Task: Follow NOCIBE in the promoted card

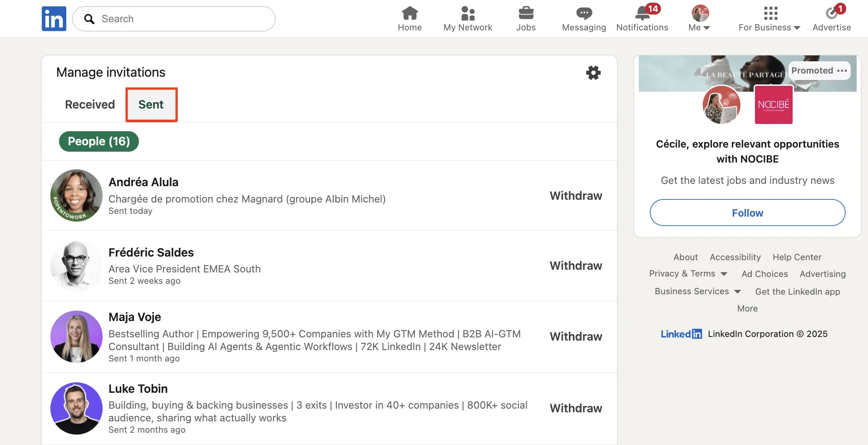Action: click(x=747, y=213)
